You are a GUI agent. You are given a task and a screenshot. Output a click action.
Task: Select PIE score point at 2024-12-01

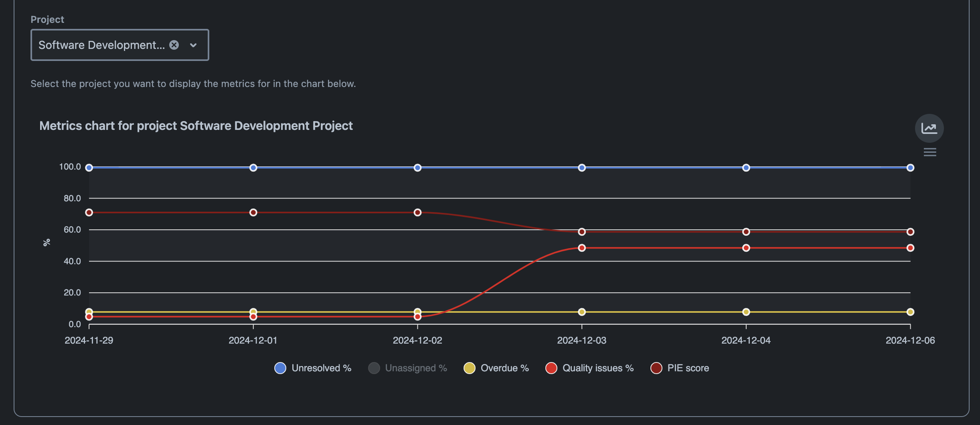point(253,212)
